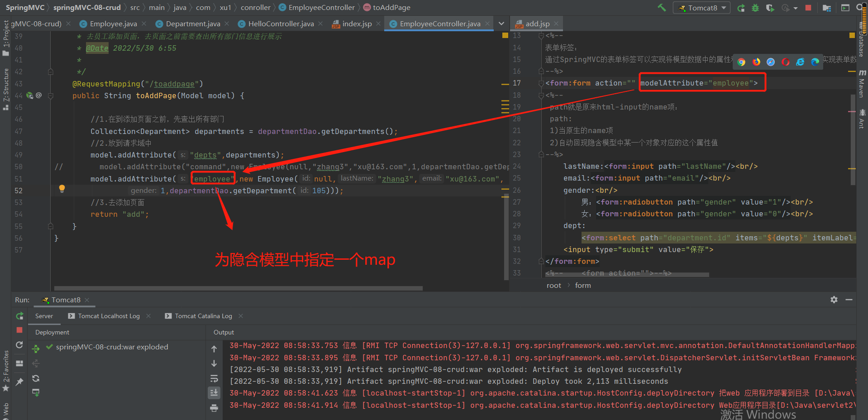The height and width of the screenshot is (420, 868).
Task: Jump up the stack trace in Output
Action: [214, 349]
